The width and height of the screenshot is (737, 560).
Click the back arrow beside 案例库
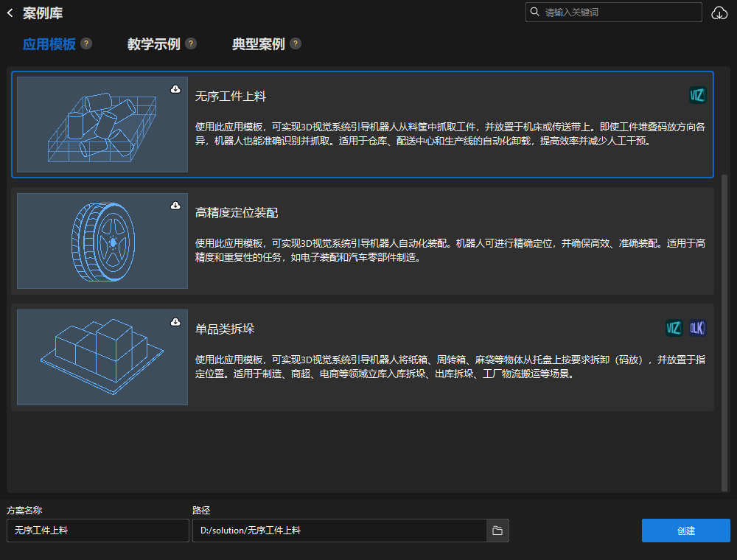coord(10,13)
